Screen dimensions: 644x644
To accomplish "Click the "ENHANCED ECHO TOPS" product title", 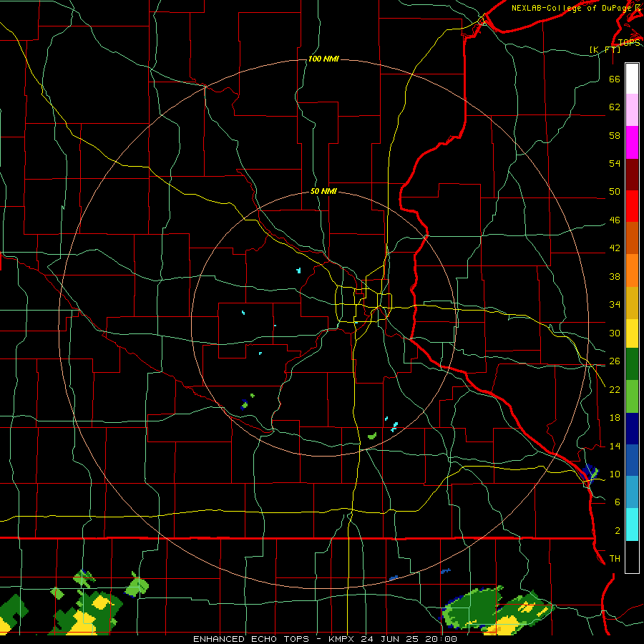I will pyautogui.click(x=250, y=639).
